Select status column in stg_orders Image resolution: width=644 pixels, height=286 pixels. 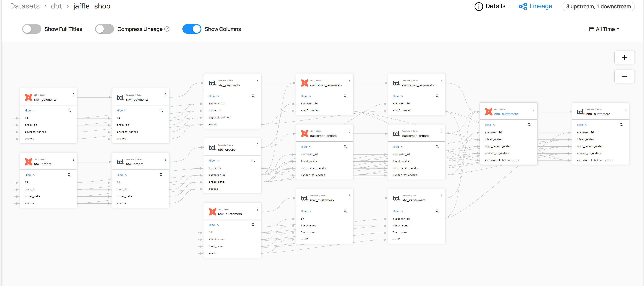pos(213,189)
